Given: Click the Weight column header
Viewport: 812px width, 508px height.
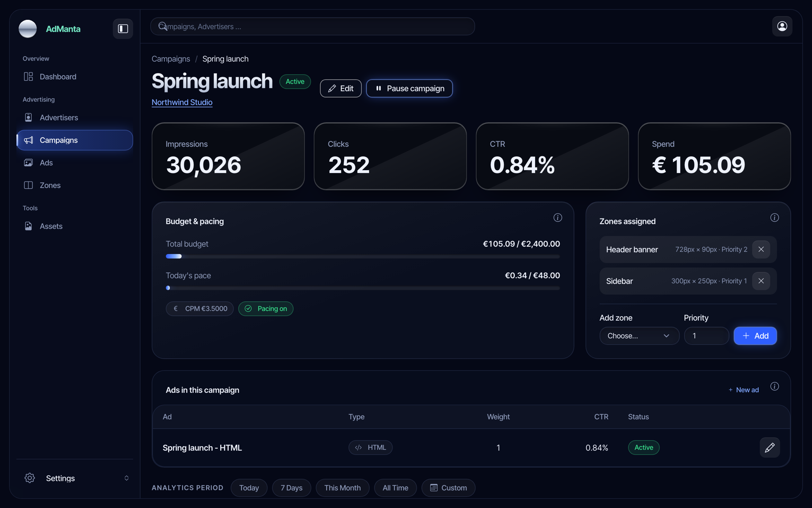Looking at the screenshot, I should click(x=498, y=417).
